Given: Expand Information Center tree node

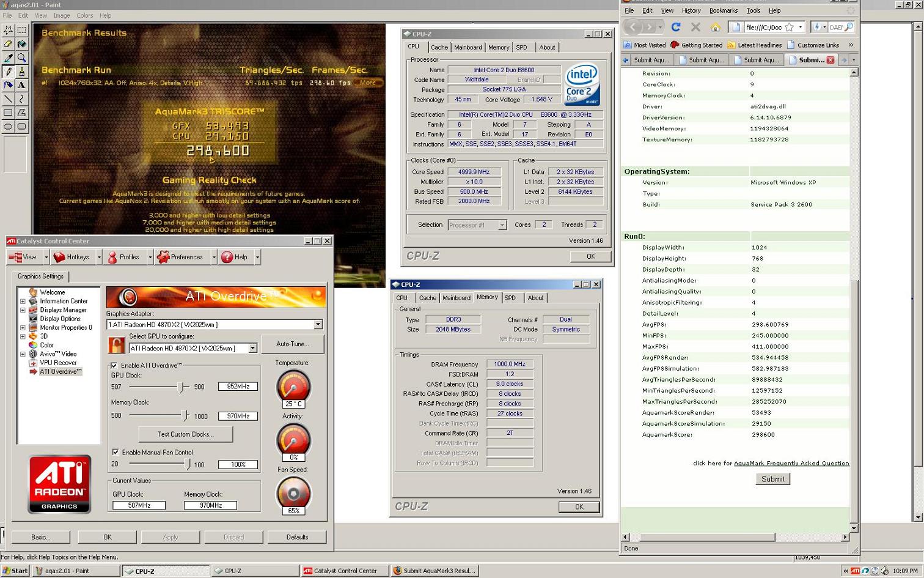Looking at the screenshot, I should click(23, 302).
